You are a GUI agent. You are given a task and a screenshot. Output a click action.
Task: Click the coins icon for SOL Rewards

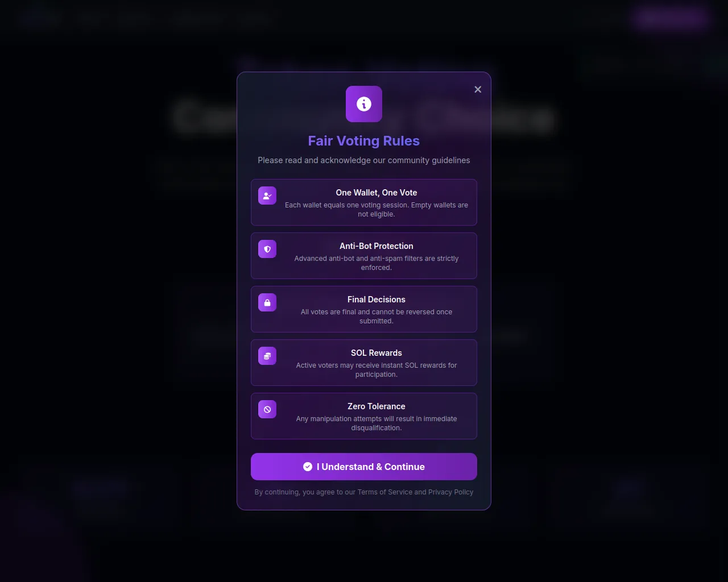click(x=267, y=356)
